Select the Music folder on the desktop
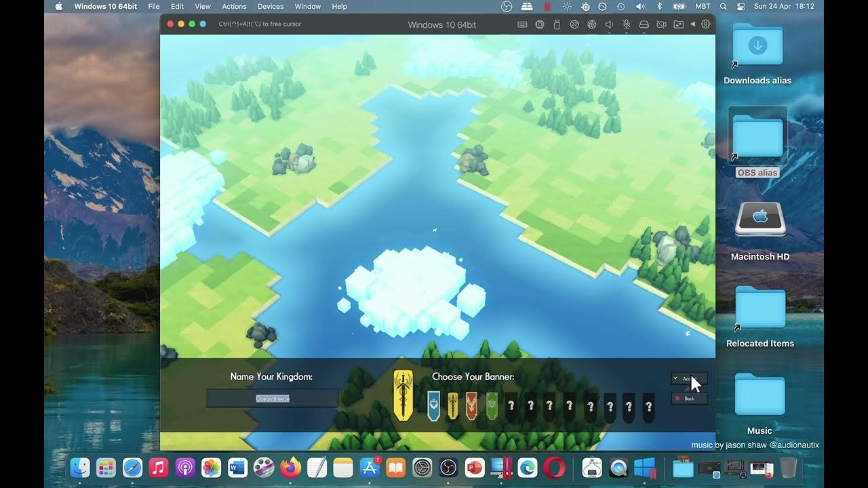868x488 pixels. coord(759,396)
